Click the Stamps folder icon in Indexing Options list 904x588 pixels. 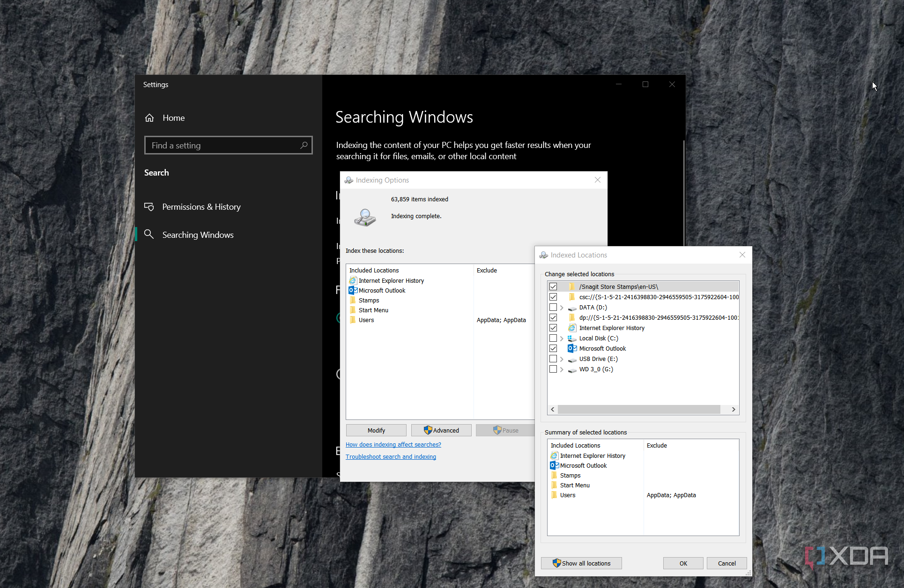coord(353,300)
